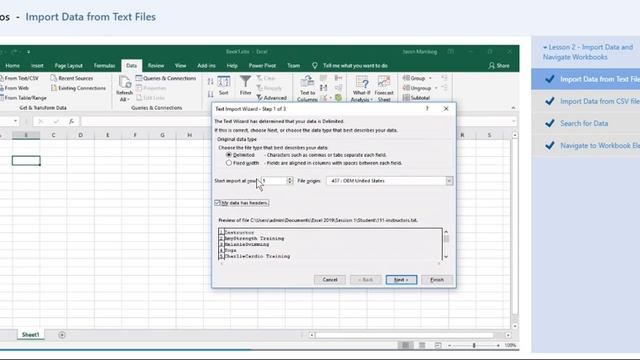The image size is (640, 360).
Task: Click the Help ribbon tab
Action: [232, 65]
